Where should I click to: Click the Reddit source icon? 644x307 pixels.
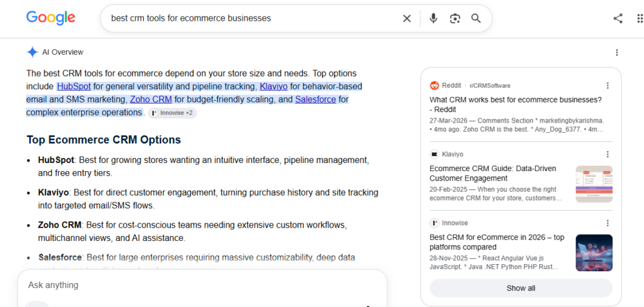(x=435, y=86)
